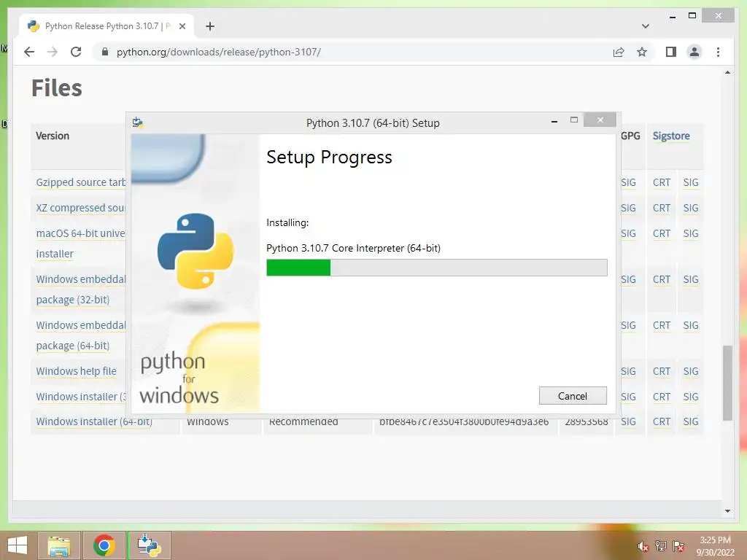
Task: Open macOS 64-bit universal2 installer link
Action: click(80, 244)
